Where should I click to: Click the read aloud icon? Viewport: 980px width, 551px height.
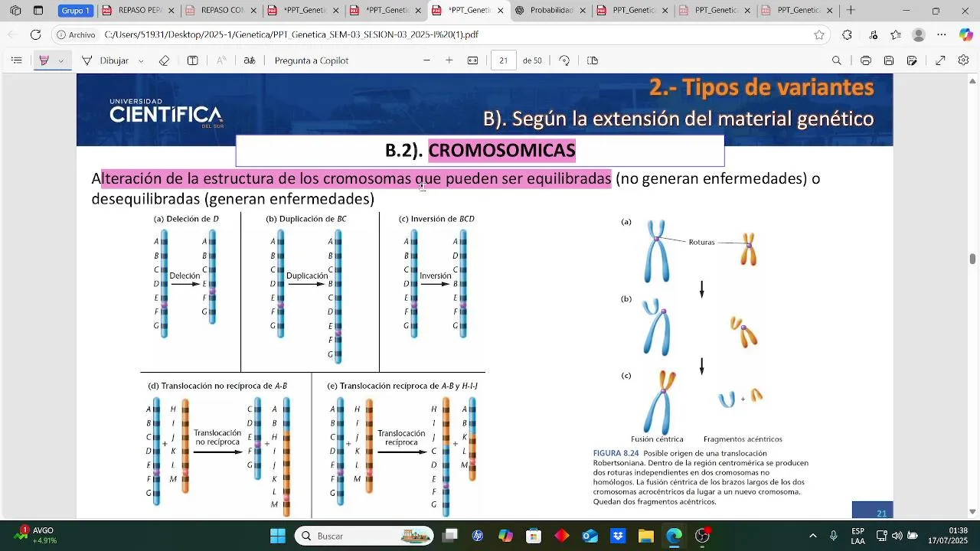[221, 60]
